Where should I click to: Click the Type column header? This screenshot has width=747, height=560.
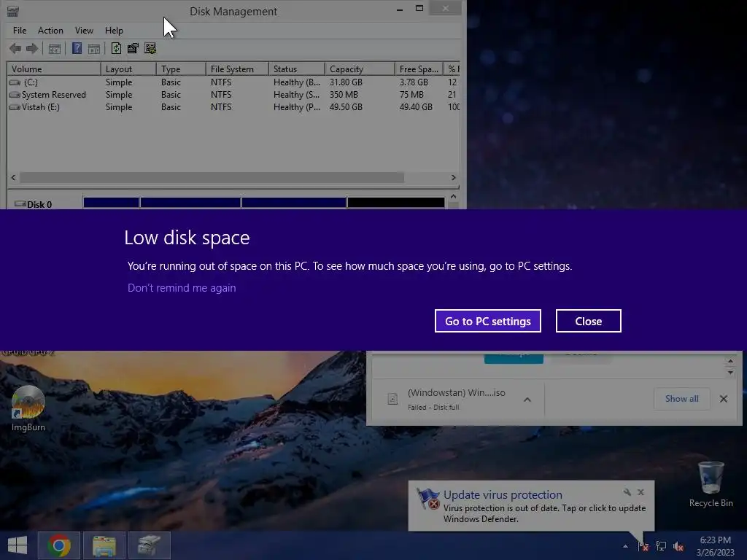pos(181,69)
